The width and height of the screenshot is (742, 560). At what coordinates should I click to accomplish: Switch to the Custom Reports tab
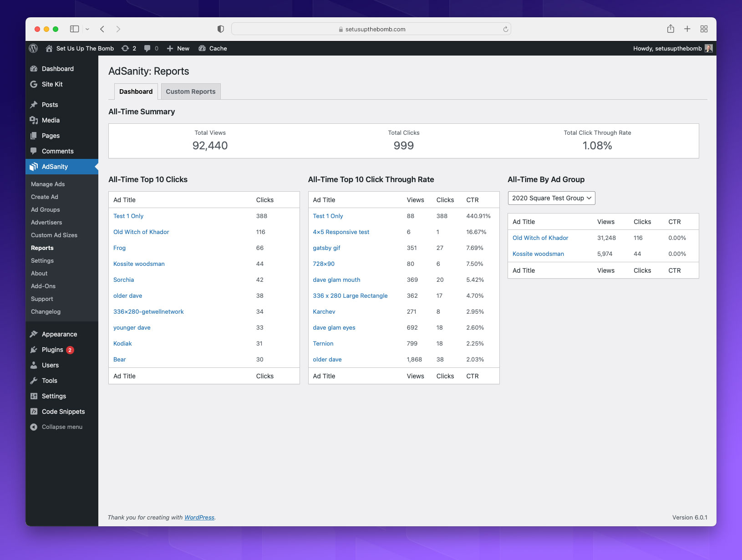click(191, 91)
